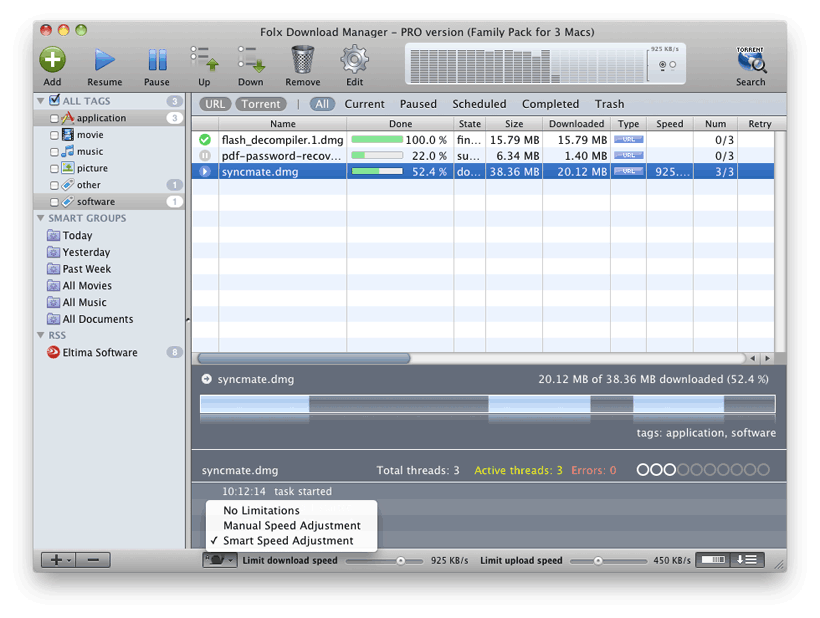
Task: Click the syncmate.dmg segmented progress bar
Action: pyautogui.click(x=488, y=404)
